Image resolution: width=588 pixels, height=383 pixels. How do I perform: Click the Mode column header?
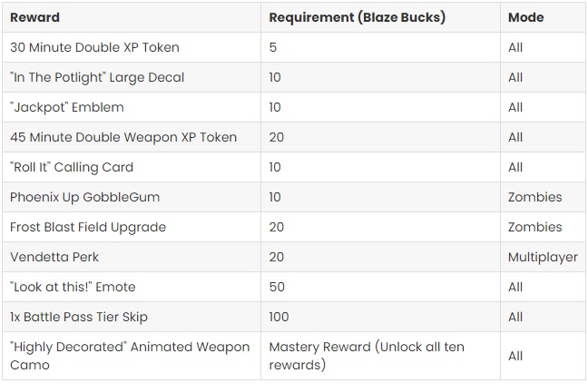[543, 17]
